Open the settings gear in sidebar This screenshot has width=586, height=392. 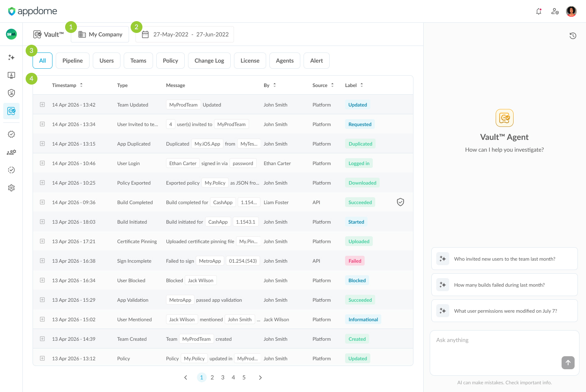click(x=11, y=188)
